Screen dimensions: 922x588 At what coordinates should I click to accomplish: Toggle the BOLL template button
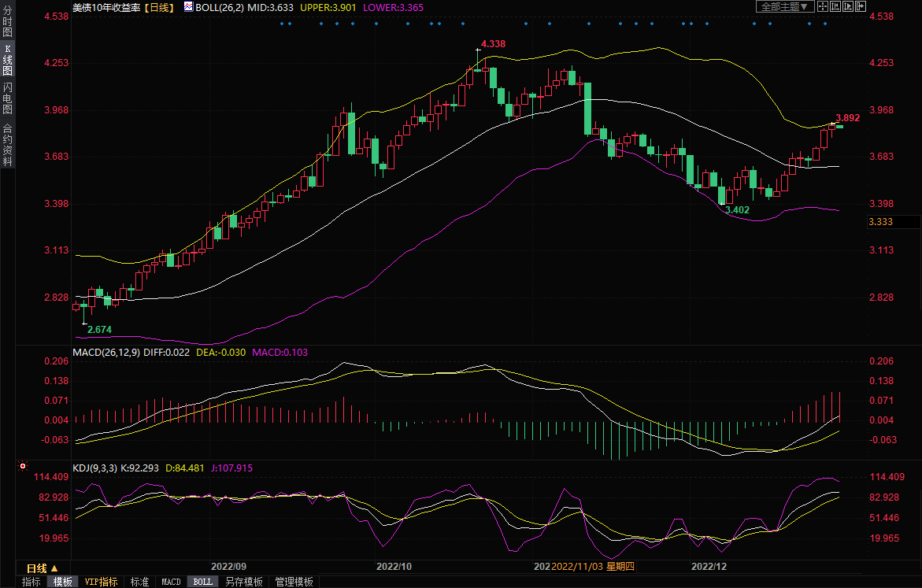(x=202, y=582)
